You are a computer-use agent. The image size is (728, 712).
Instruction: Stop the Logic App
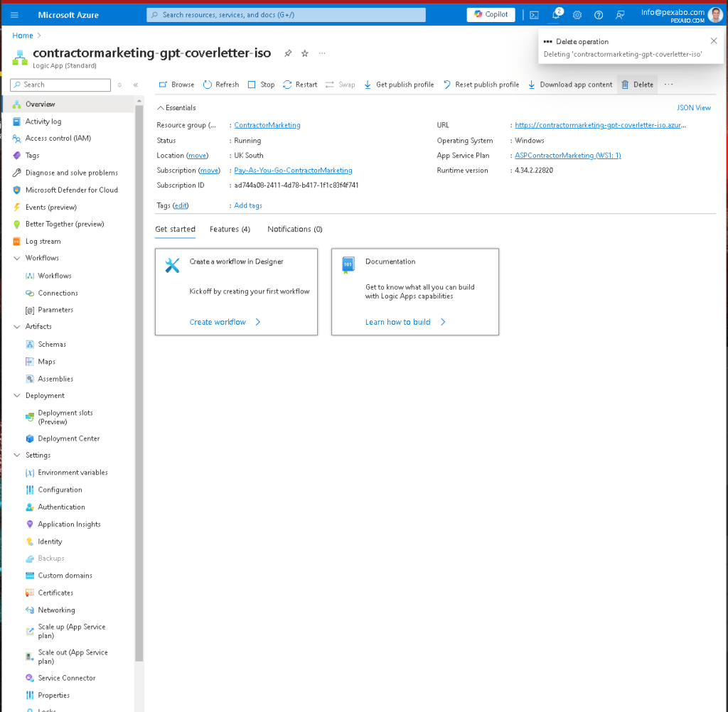pyautogui.click(x=261, y=85)
